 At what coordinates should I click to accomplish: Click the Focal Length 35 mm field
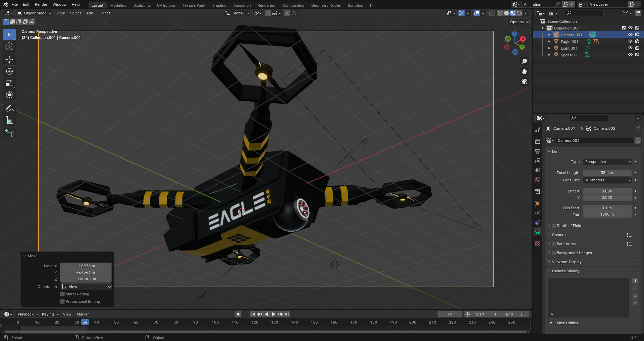coord(607,173)
